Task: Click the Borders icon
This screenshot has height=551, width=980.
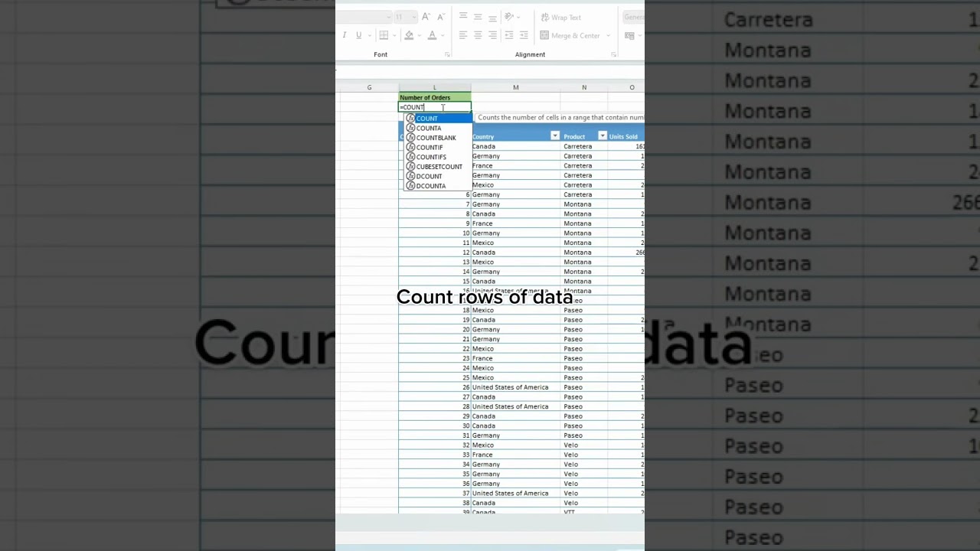Action: pyautogui.click(x=384, y=35)
